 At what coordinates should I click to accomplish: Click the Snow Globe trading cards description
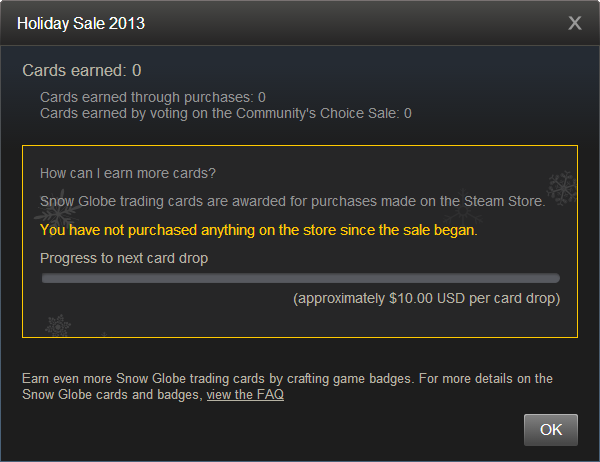click(x=292, y=201)
